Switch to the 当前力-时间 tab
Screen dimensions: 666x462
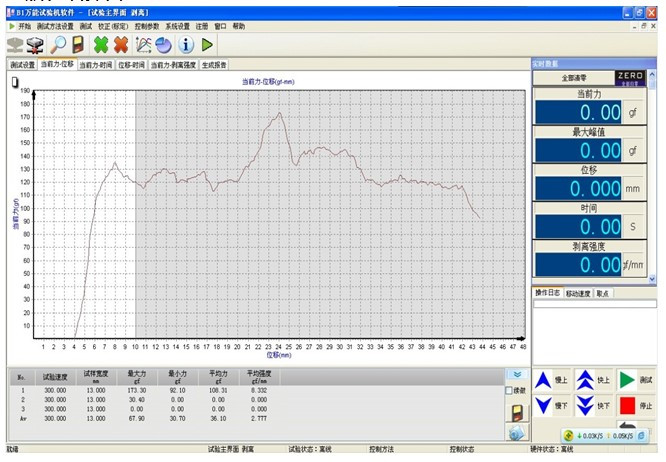[96, 64]
